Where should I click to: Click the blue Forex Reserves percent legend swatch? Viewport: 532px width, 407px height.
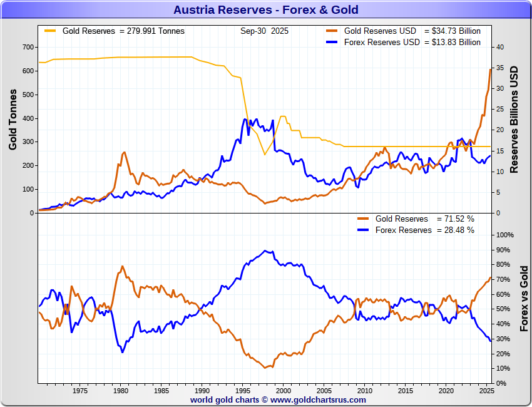click(x=363, y=230)
